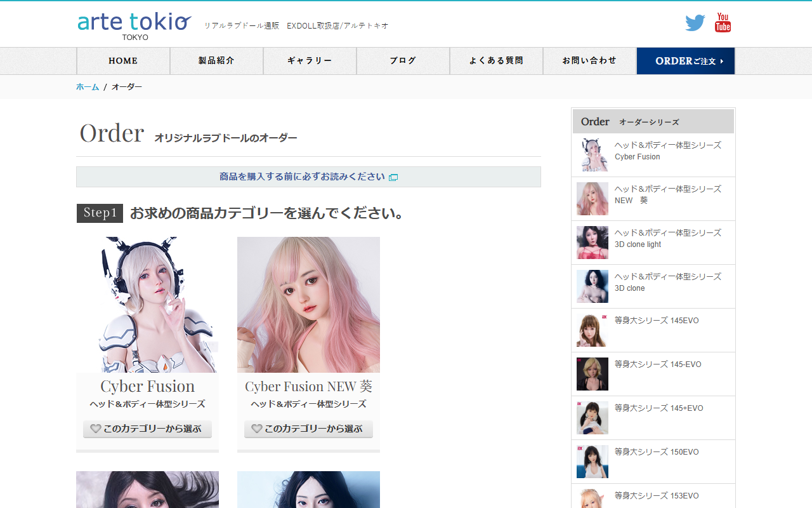Image resolution: width=812 pixels, height=508 pixels.
Task: Open ギャラリー navigation item
Action: [x=310, y=61]
